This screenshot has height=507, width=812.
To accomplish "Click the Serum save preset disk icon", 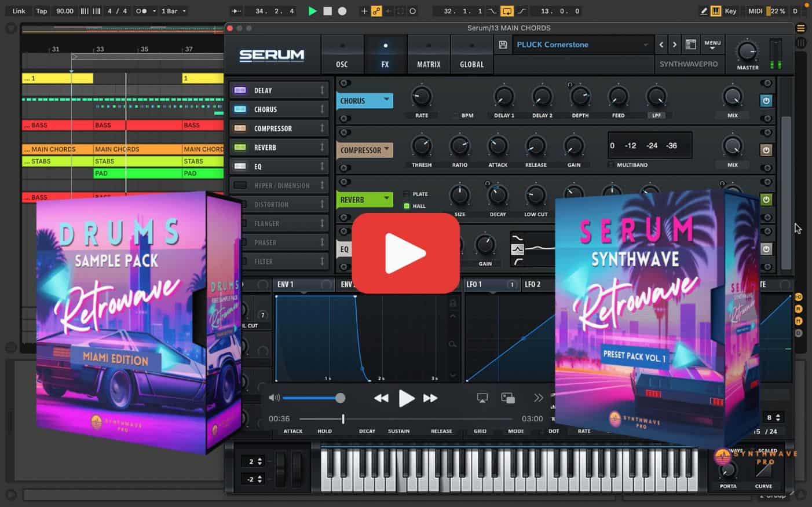I will pyautogui.click(x=503, y=45).
